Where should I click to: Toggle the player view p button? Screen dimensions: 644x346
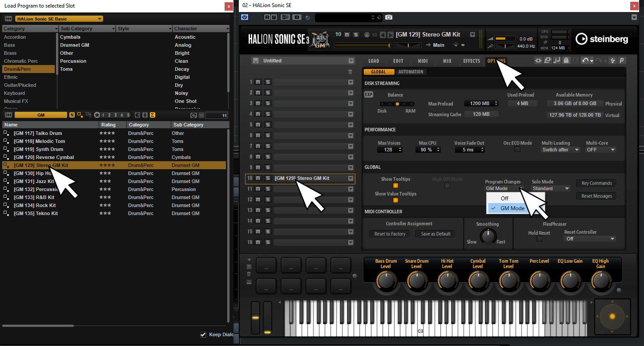621,61
